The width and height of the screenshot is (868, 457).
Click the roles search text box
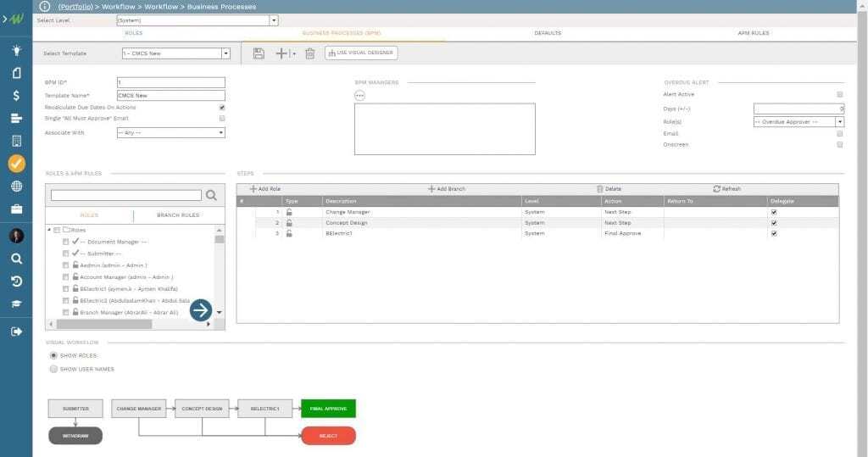coord(126,195)
